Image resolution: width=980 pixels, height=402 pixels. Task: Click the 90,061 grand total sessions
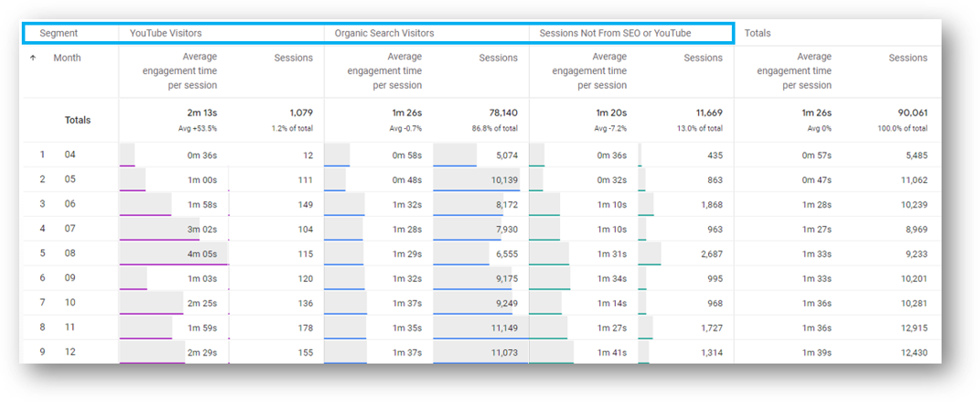point(914,114)
